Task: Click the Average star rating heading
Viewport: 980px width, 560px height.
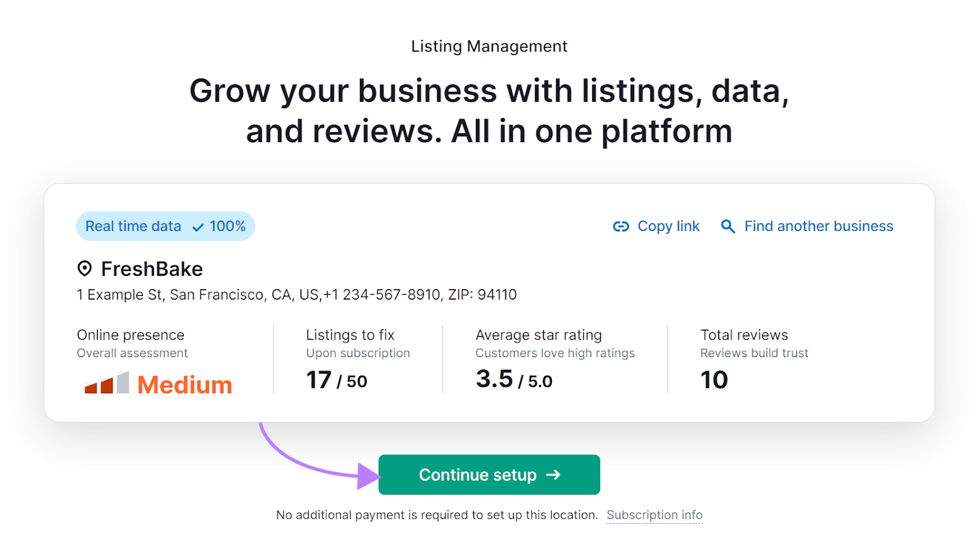Action: click(538, 335)
